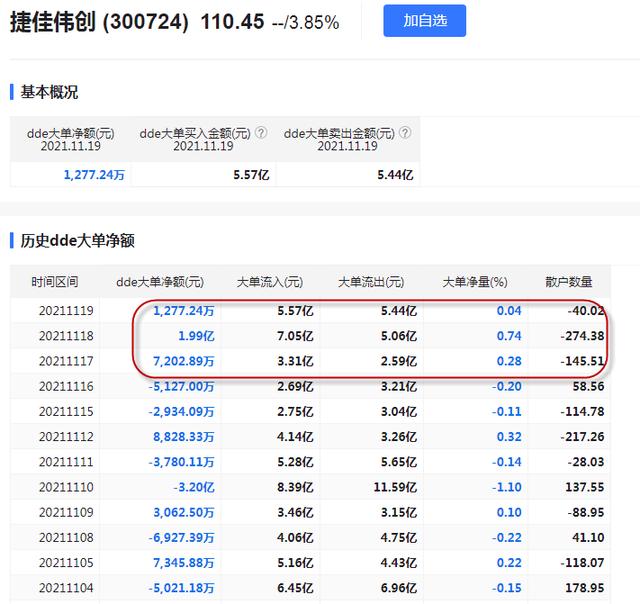The width and height of the screenshot is (640, 604).
Task: Sort by dde大单净额(元) table column header
Action: pos(160,283)
